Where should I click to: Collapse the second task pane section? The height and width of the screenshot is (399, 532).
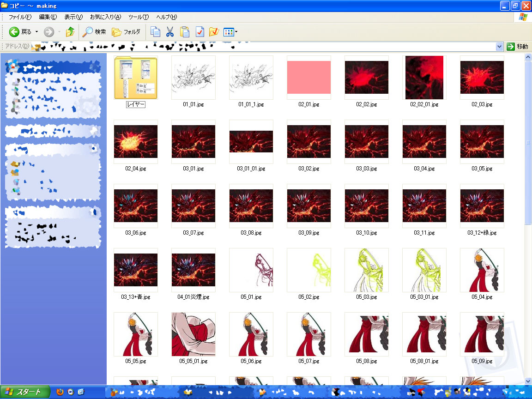coord(94,131)
